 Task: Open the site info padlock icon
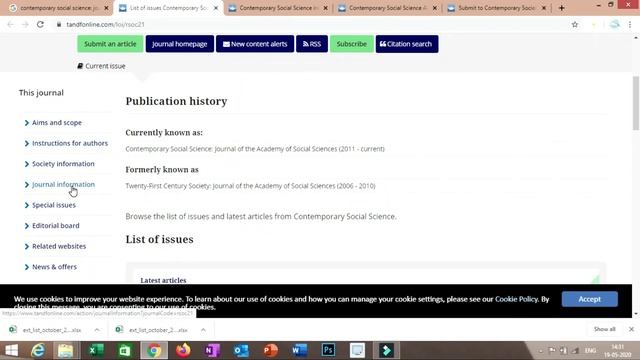59,24
